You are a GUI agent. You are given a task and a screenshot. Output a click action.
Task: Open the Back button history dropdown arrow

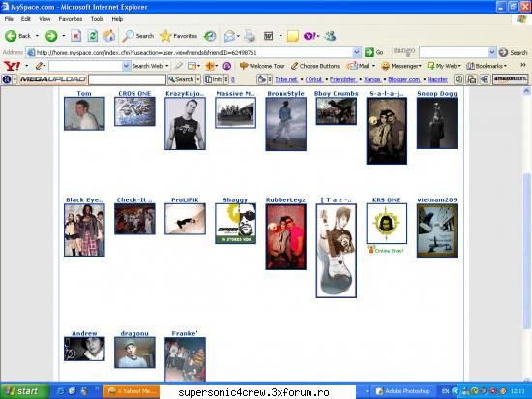[x=37, y=36]
